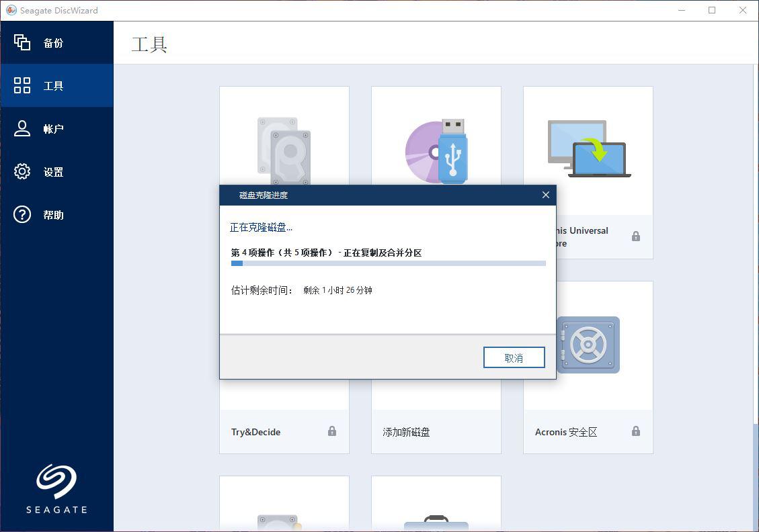Click the cloning progress bar
The width and height of the screenshot is (759, 532).
pyautogui.click(x=387, y=263)
